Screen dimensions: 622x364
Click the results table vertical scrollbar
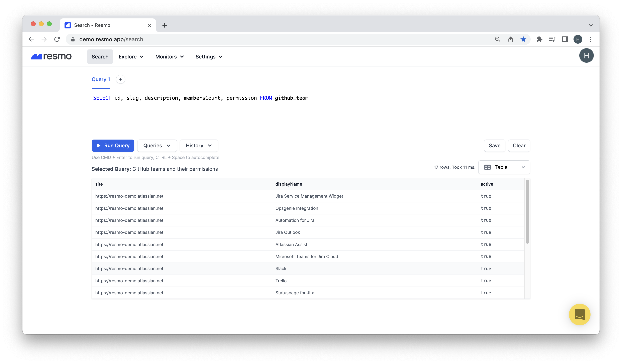click(x=527, y=212)
